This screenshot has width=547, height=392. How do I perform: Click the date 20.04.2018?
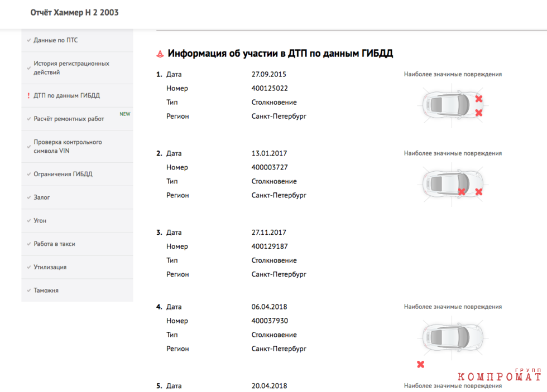[269, 386]
